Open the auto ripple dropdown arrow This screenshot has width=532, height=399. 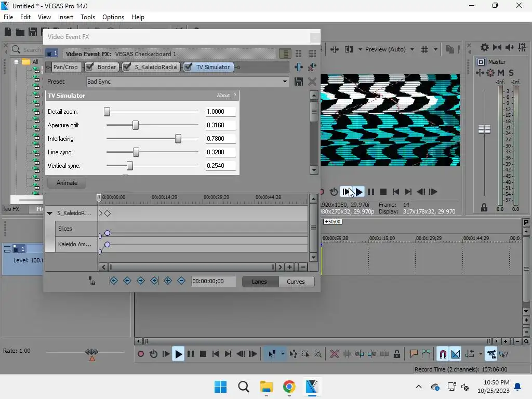click(481, 354)
